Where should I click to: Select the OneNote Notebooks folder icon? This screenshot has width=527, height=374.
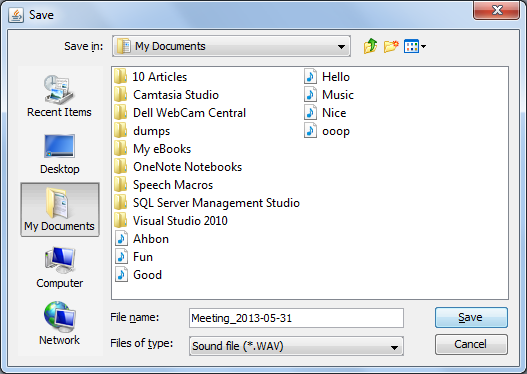pyautogui.click(x=120, y=167)
